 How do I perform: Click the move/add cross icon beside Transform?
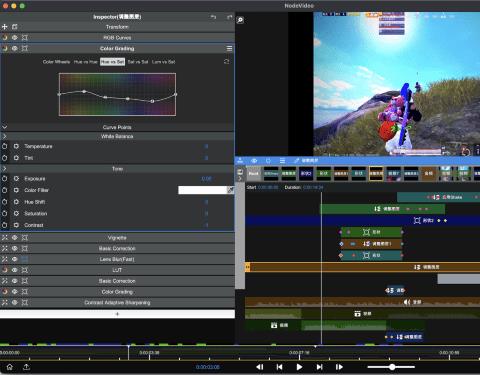coord(5,27)
